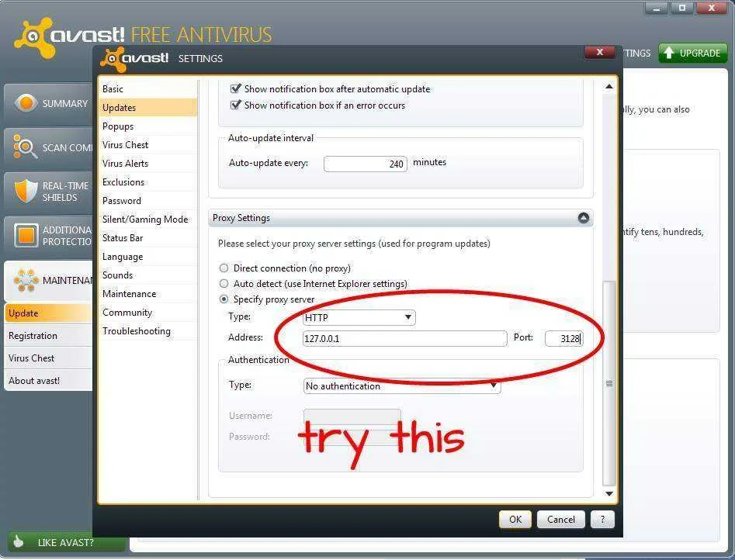
Task: Open the Language settings category
Action: (x=147, y=256)
